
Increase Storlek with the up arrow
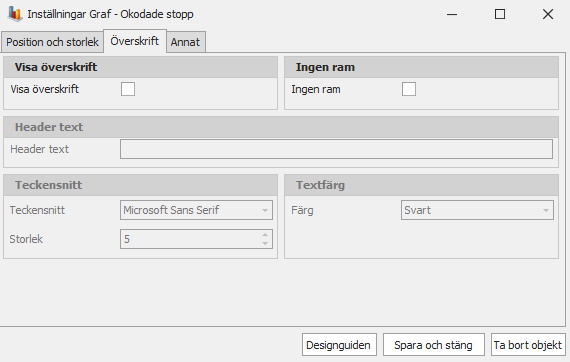pyautogui.click(x=265, y=235)
